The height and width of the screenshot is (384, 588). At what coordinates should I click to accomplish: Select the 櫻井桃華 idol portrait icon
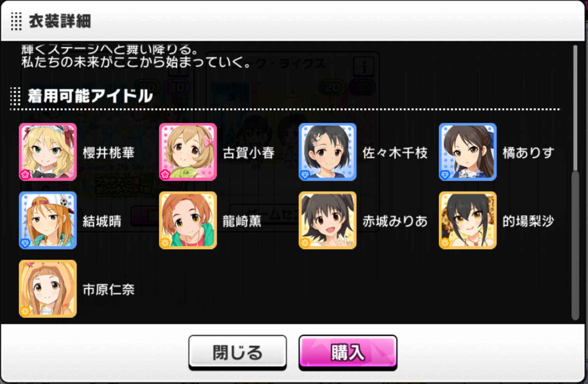[x=48, y=152]
